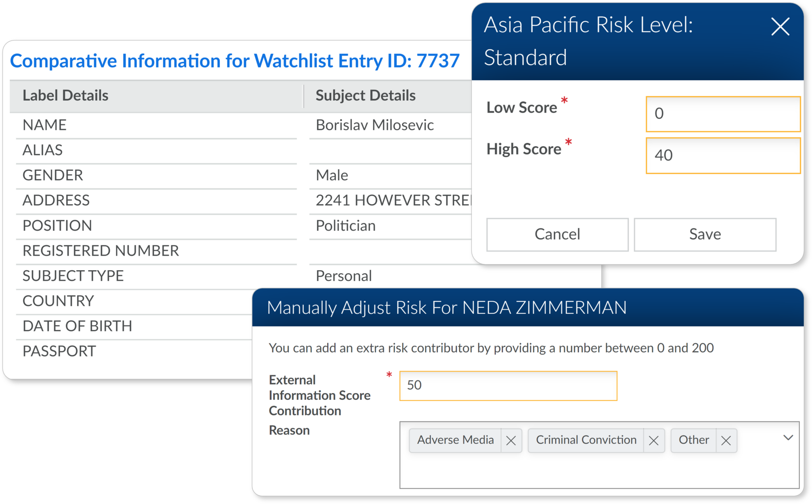Click the Criminal Conviction tag label
812x504 pixels.
pos(586,440)
